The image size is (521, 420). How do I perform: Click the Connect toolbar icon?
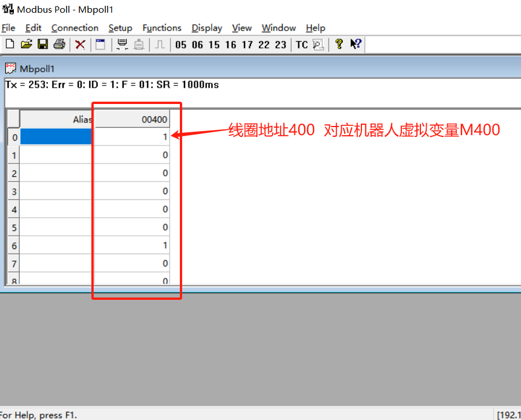[122, 44]
